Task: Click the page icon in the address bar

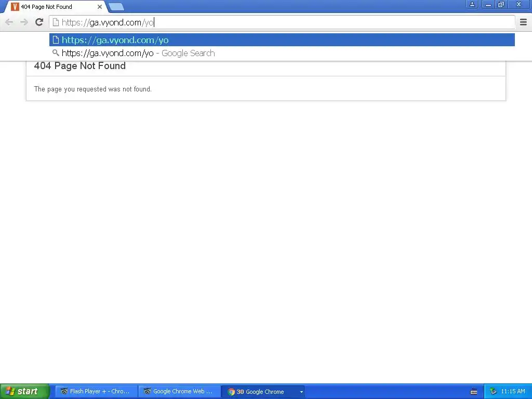Action: coord(56,22)
